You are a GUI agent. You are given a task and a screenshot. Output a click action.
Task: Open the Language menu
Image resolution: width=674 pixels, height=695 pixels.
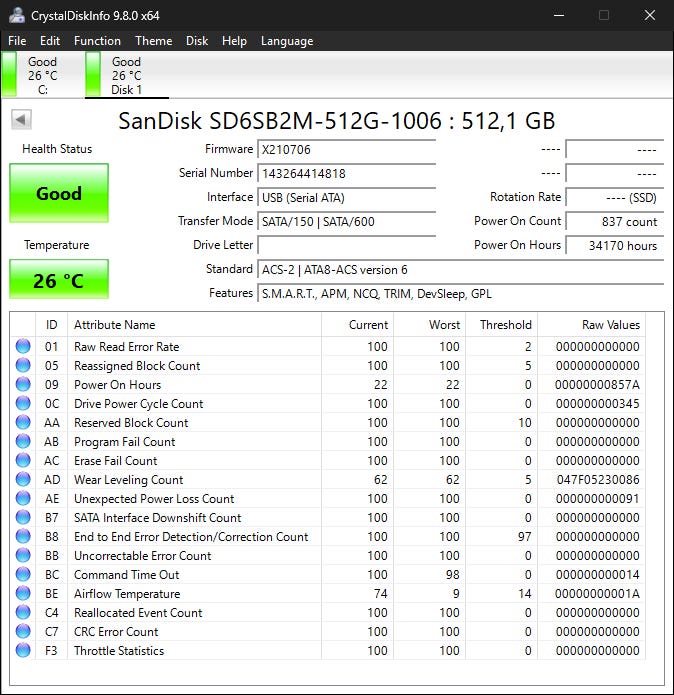click(x=287, y=41)
